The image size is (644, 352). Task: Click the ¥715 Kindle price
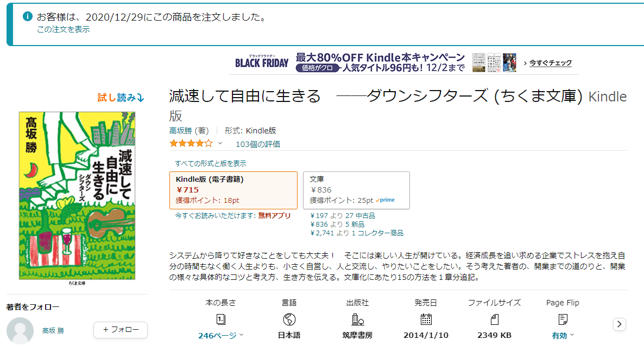click(187, 190)
